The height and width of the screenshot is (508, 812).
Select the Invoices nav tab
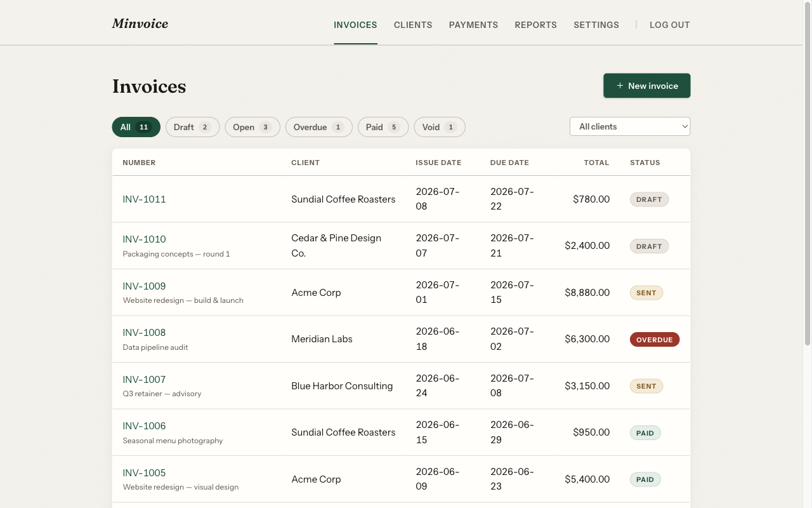355,25
